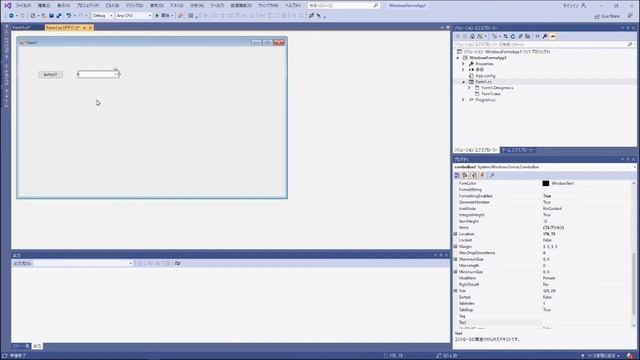Collapse the WindowsFormsApp1 project node
The width and height of the screenshot is (640, 360).
click(x=458, y=58)
